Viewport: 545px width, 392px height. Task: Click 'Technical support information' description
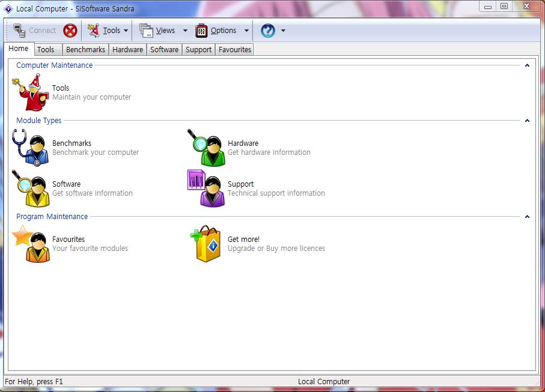pyautogui.click(x=276, y=193)
